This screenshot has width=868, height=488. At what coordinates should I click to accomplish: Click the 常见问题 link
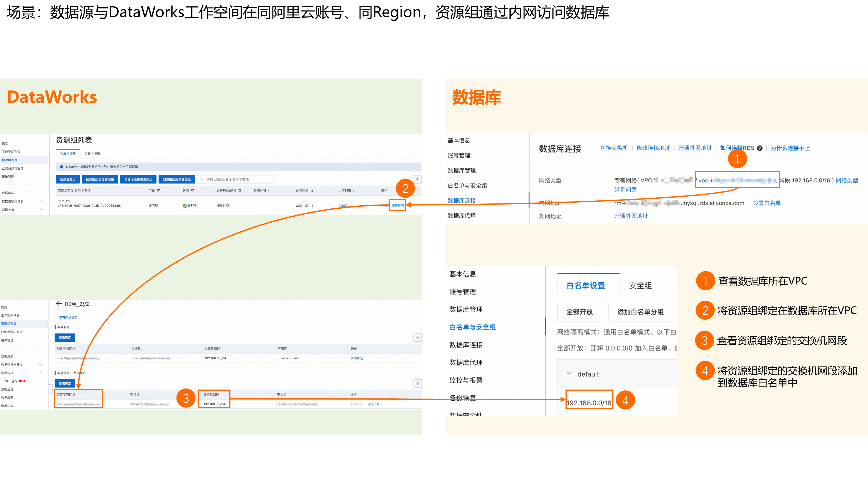click(625, 190)
